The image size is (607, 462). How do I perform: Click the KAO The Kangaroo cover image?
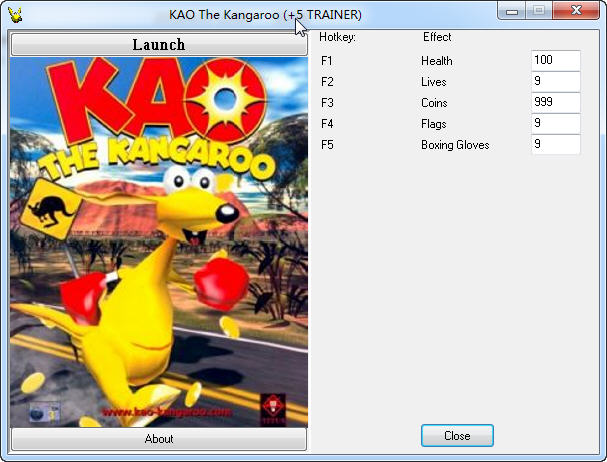(159, 242)
